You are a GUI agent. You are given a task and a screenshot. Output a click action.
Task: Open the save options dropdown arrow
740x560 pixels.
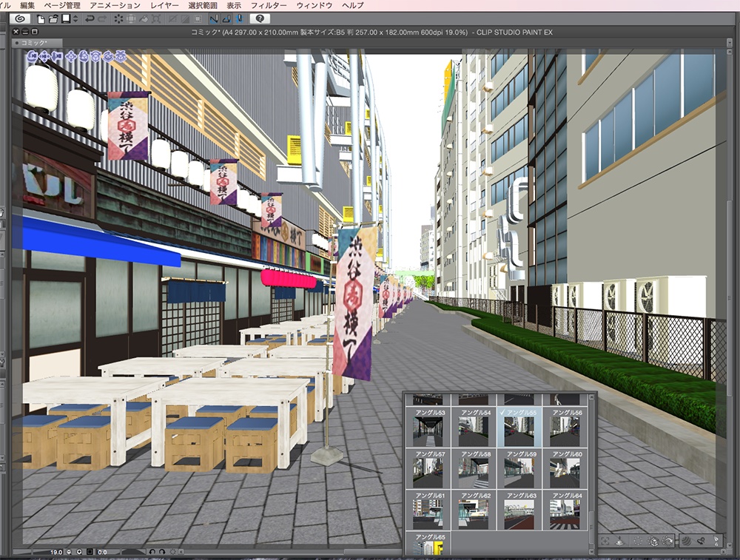(x=74, y=23)
